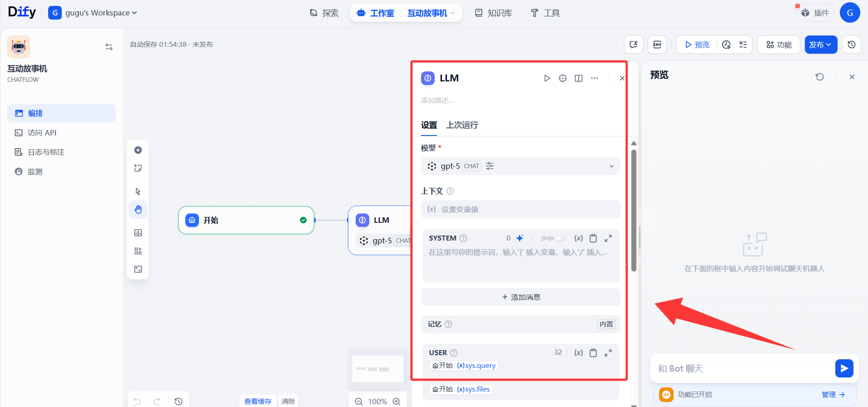The height and width of the screenshot is (407, 868).
Task: Open the 知识库 navigation item
Action: [493, 13]
